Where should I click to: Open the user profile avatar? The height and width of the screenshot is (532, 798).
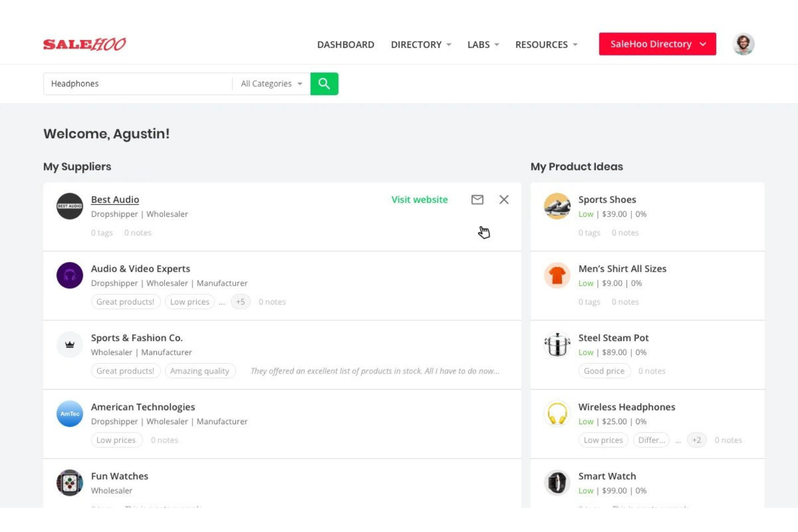pyautogui.click(x=744, y=44)
